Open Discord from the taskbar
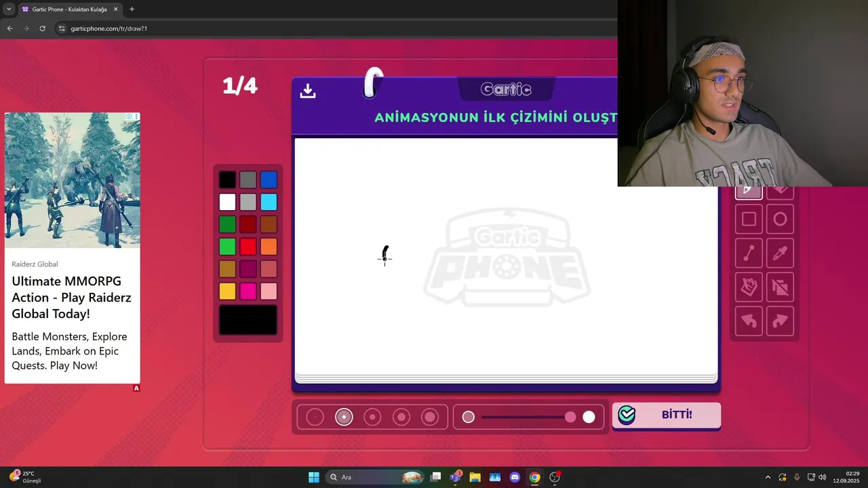This screenshot has width=868, height=488. 515,477
